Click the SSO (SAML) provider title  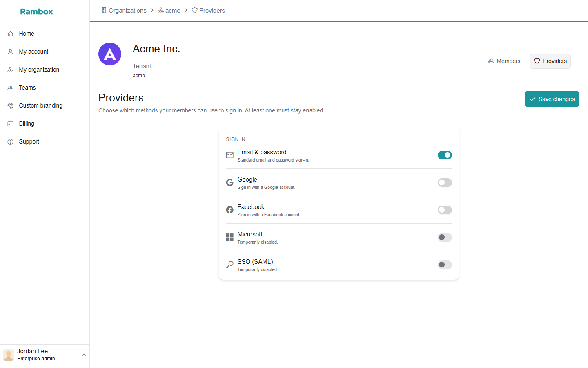pyautogui.click(x=255, y=262)
